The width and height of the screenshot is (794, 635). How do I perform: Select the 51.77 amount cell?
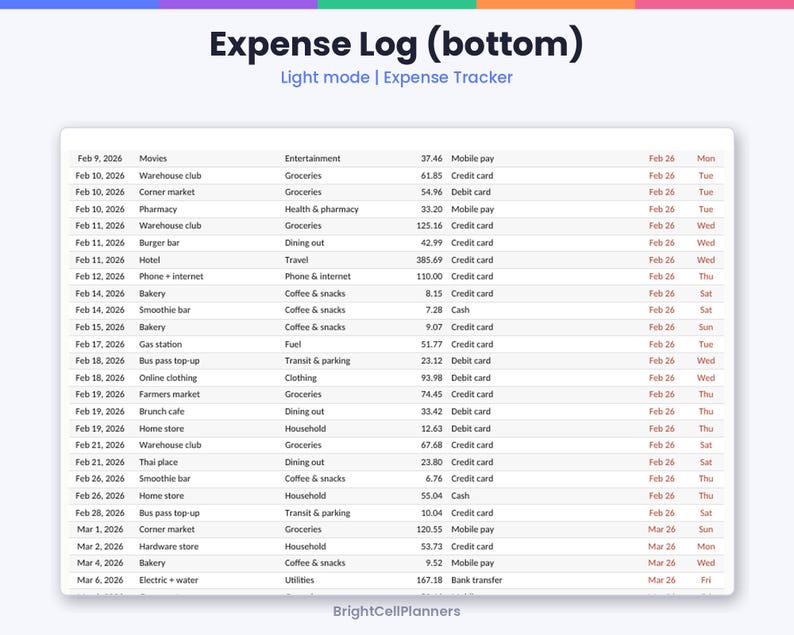tap(431, 344)
